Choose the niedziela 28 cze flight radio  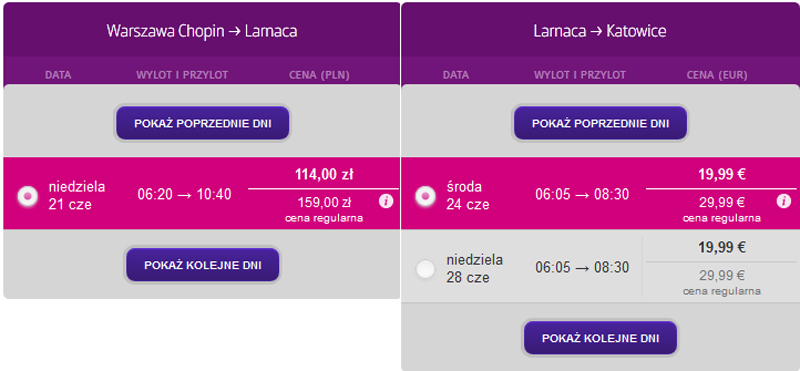click(x=425, y=269)
